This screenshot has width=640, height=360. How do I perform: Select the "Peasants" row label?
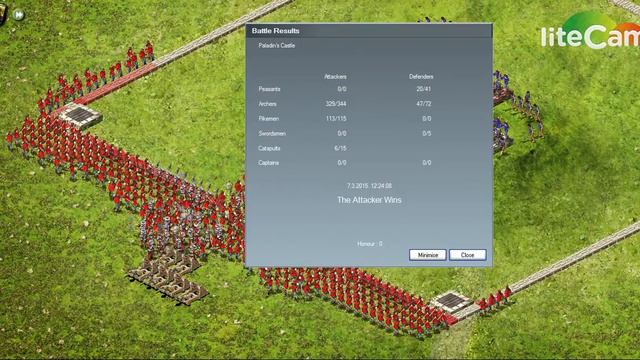(x=269, y=89)
